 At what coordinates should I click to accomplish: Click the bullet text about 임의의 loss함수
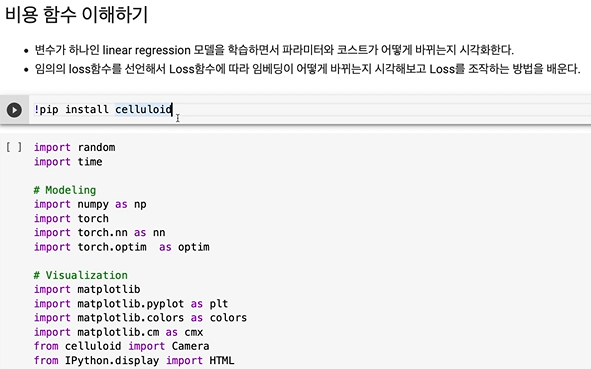click(x=307, y=69)
